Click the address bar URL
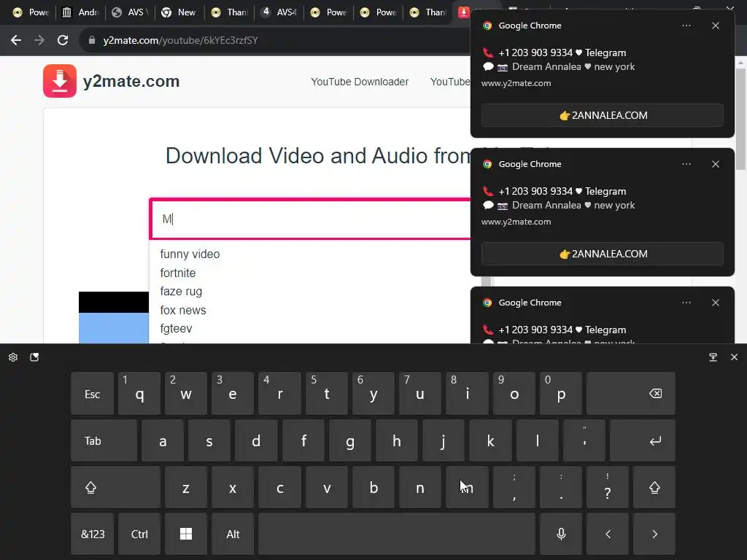Screen dimensions: 747x560 (181, 41)
